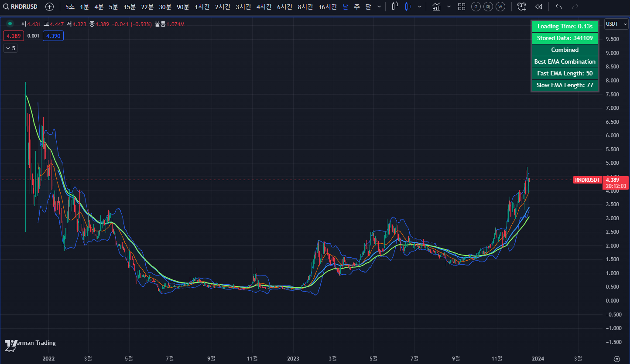
Task: Pick the 6시간 timeframe
Action: coord(285,7)
